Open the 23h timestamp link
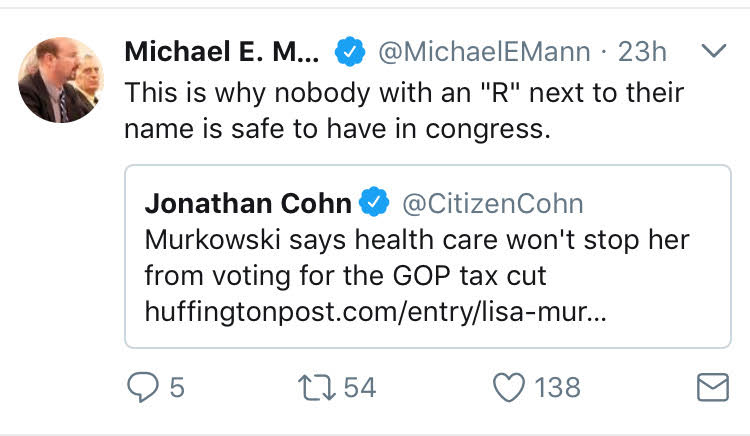This screenshot has height=436, width=750. click(x=642, y=51)
